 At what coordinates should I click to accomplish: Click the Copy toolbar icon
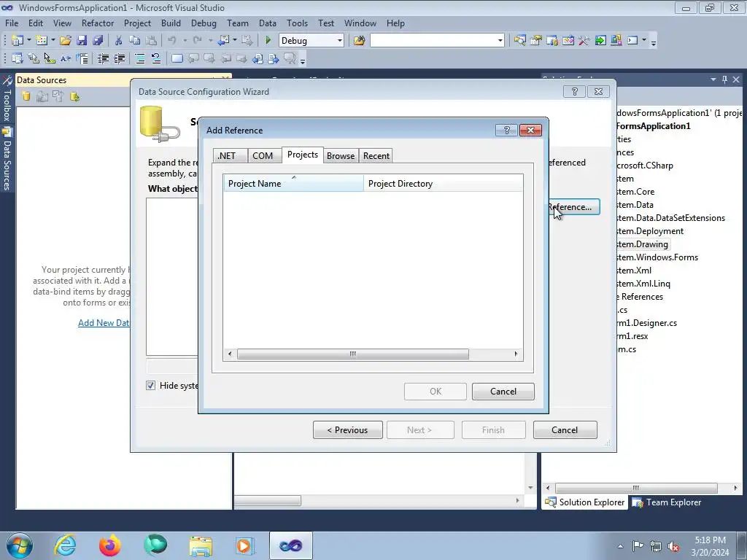(135, 41)
